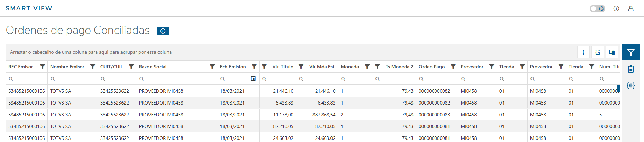
Task: Click the info icon in the top bar
Action: 616,8
